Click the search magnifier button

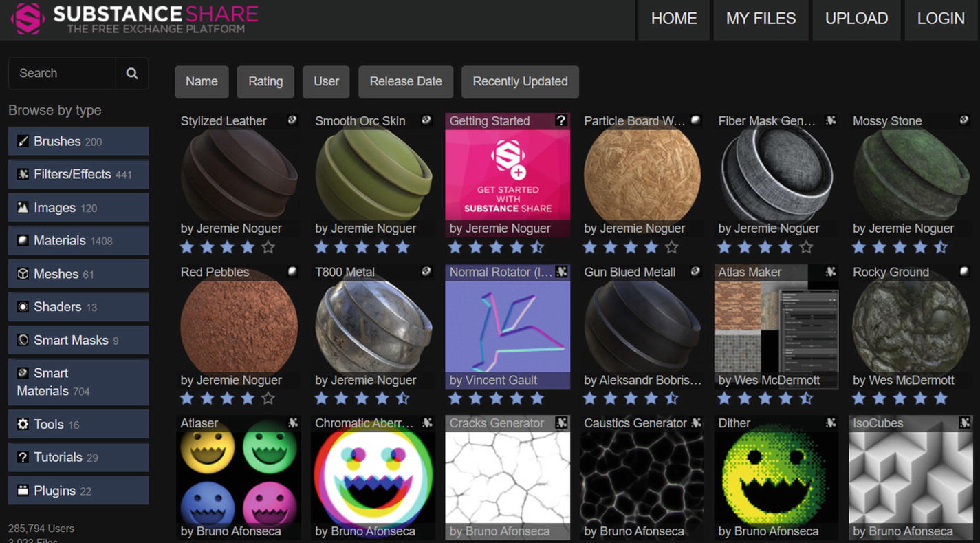point(132,74)
